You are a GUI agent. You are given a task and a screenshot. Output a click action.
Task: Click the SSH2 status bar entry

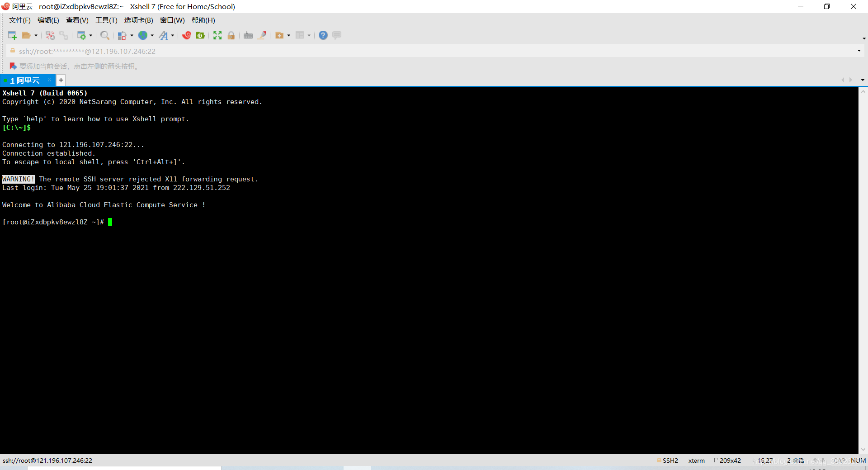(x=667, y=461)
